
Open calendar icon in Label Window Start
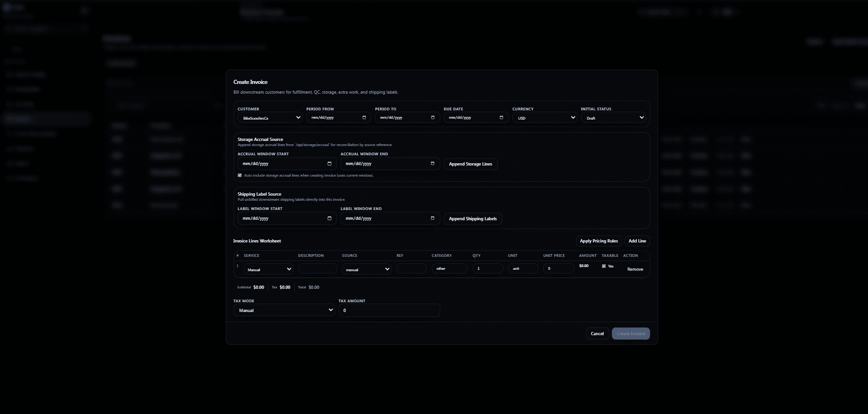[329, 218]
